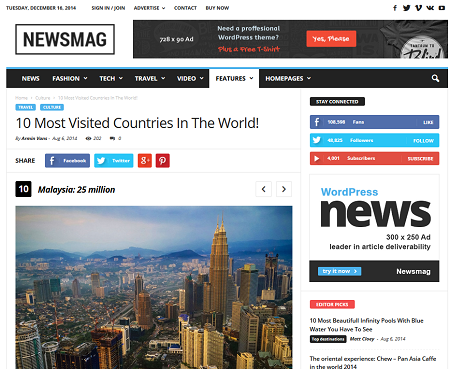Go to next slide arrow
The height and width of the screenshot is (369, 450).
pos(284,189)
